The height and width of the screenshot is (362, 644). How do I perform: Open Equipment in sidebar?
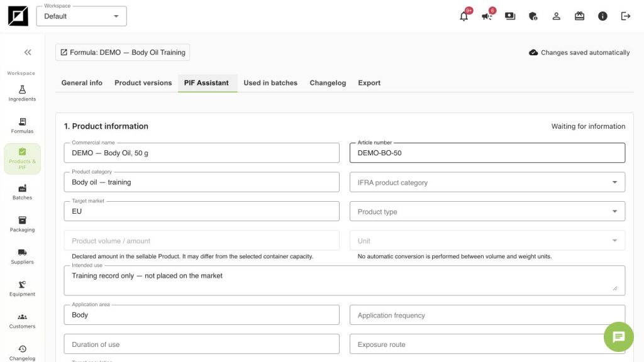point(22,288)
